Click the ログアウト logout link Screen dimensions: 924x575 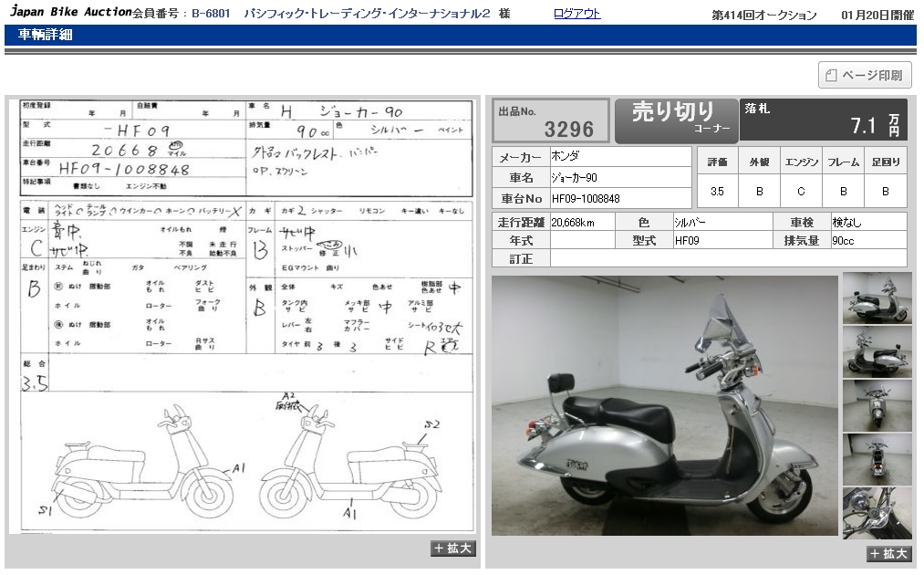coord(576,13)
